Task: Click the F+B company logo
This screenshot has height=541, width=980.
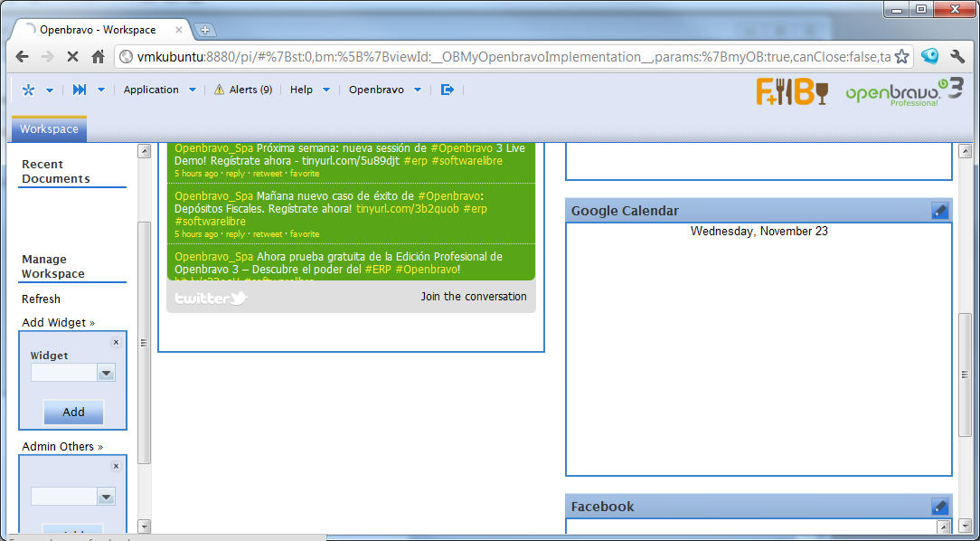Action: point(792,91)
